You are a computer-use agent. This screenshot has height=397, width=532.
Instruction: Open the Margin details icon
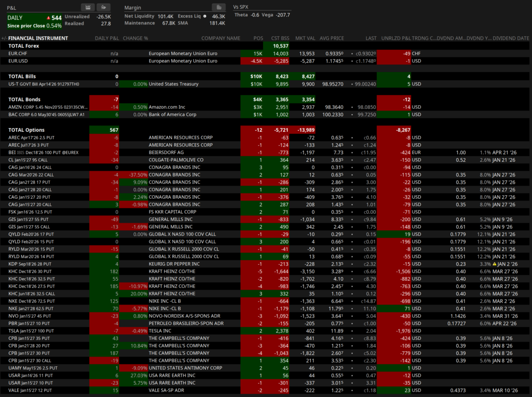219,7
